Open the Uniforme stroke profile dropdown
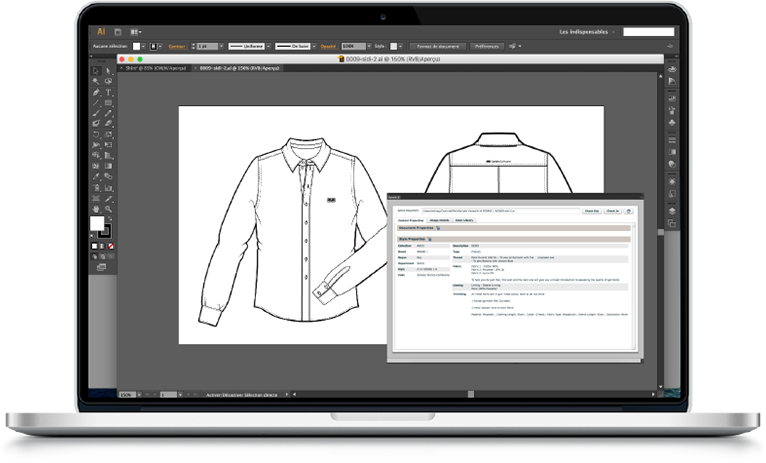 (x=247, y=46)
